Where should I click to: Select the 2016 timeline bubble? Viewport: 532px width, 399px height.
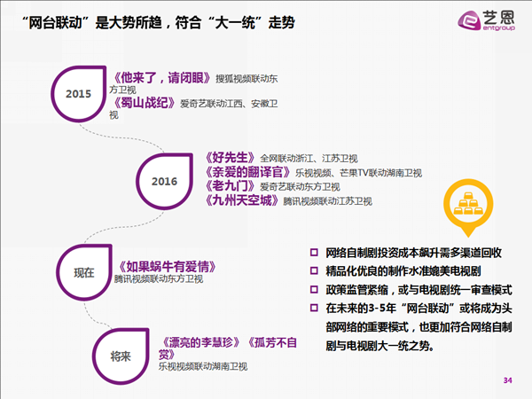(165, 181)
